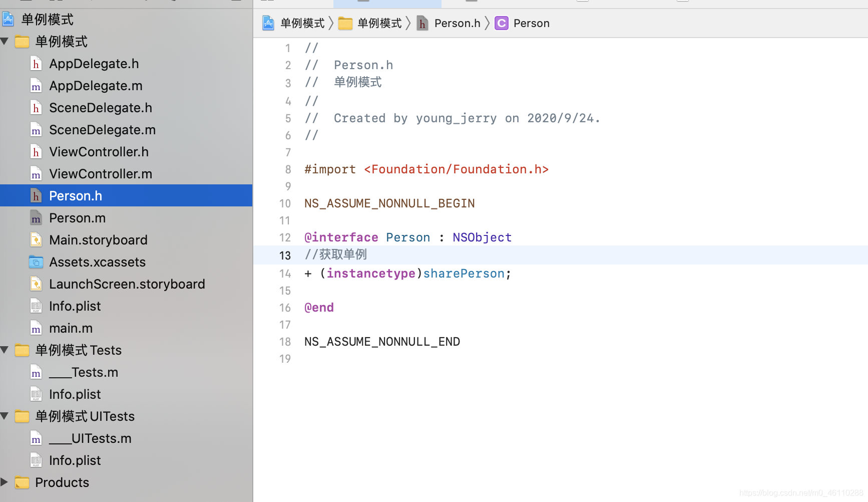Click the AppDelegate.m file icon
This screenshot has width=868, height=502.
pos(36,86)
